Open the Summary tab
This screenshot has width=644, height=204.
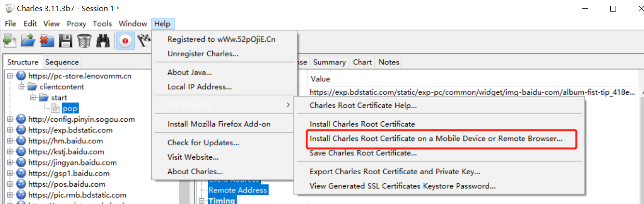[329, 62]
